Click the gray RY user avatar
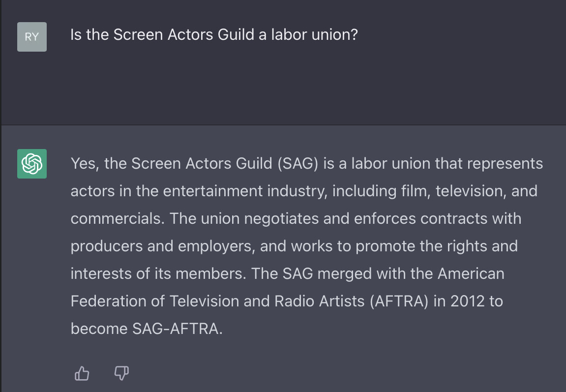 (x=32, y=37)
